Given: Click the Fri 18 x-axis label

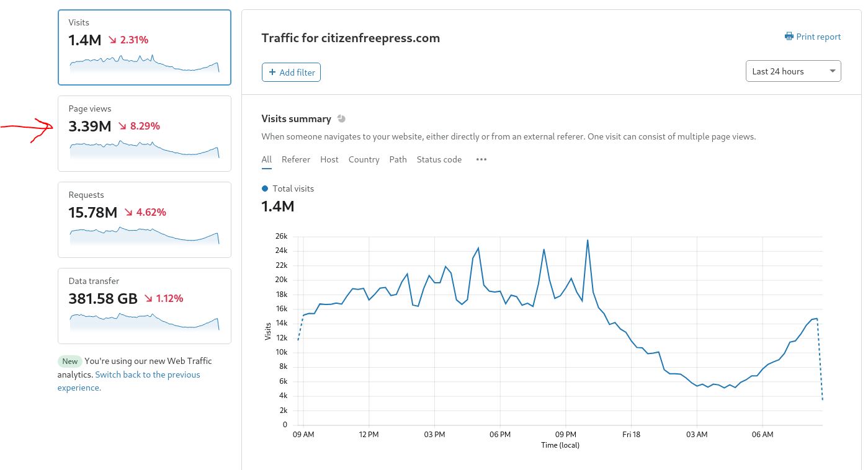Looking at the screenshot, I should pos(631,435).
